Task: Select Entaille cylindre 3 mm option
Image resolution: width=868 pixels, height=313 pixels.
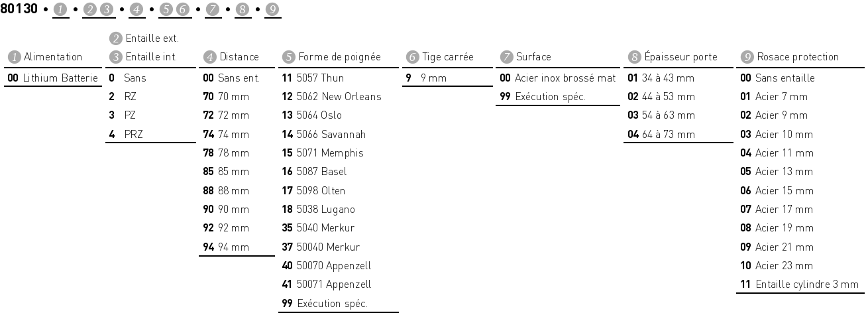Action: pyautogui.click(x=799, y=284)
